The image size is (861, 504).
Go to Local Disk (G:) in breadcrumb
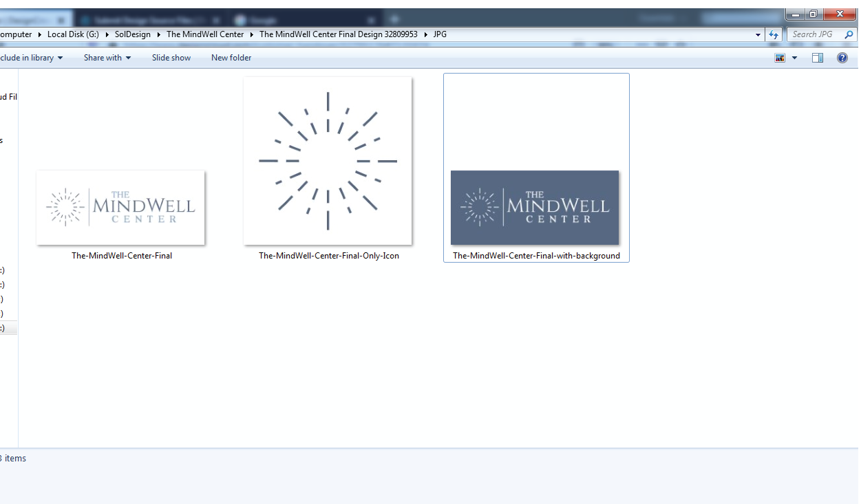pos(73,34)
